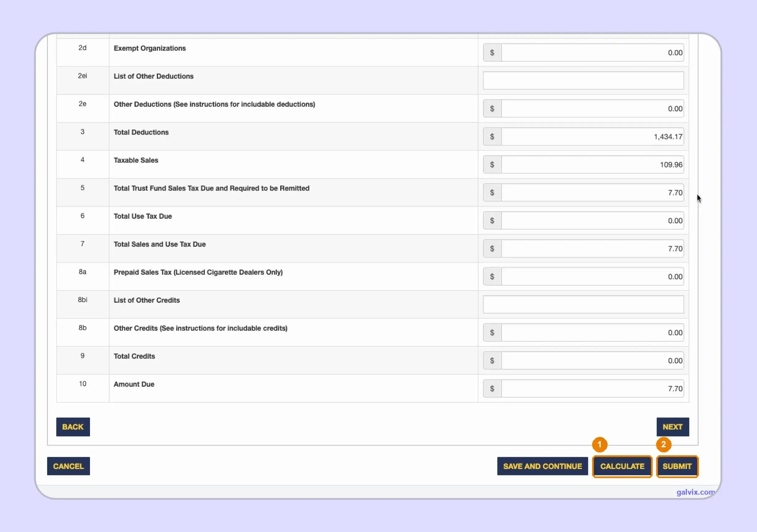Click the Total Trust Fund Sales Tax field
The image size is (757, 532).
tap(592, 193)
